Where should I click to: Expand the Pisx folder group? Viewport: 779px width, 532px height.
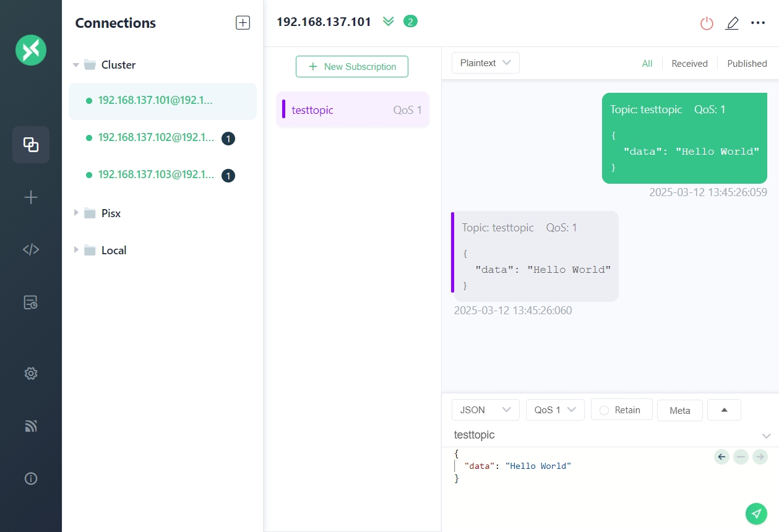point(76,213)
